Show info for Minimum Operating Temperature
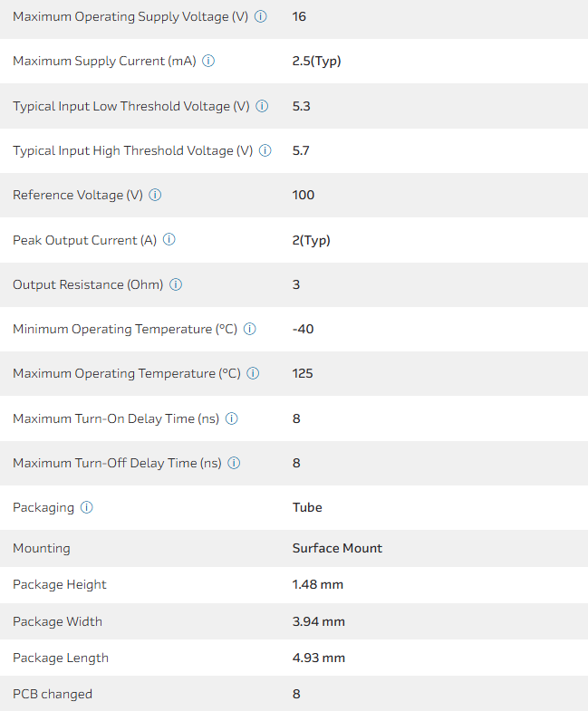Viewport: 588px width, 711px height. coord(250,329)
